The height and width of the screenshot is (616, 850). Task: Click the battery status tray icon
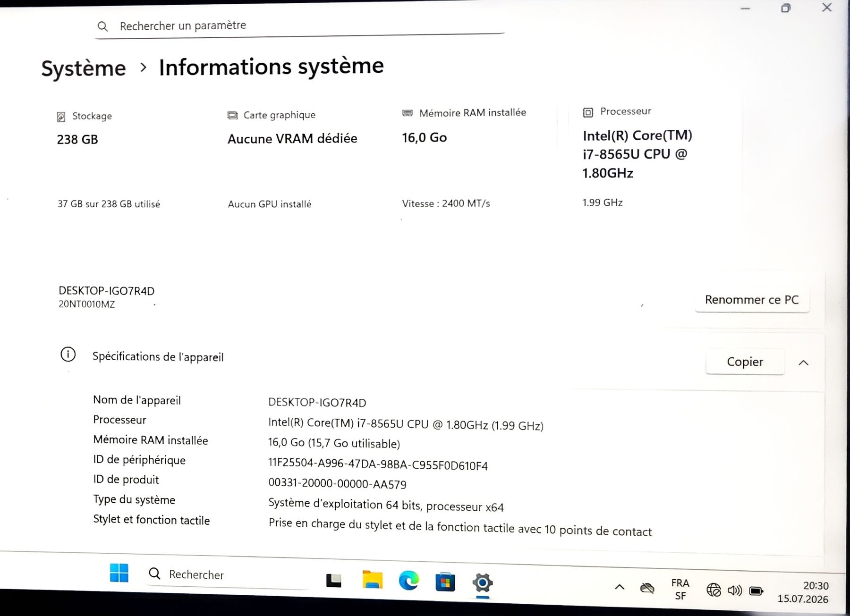pos(756,591)
